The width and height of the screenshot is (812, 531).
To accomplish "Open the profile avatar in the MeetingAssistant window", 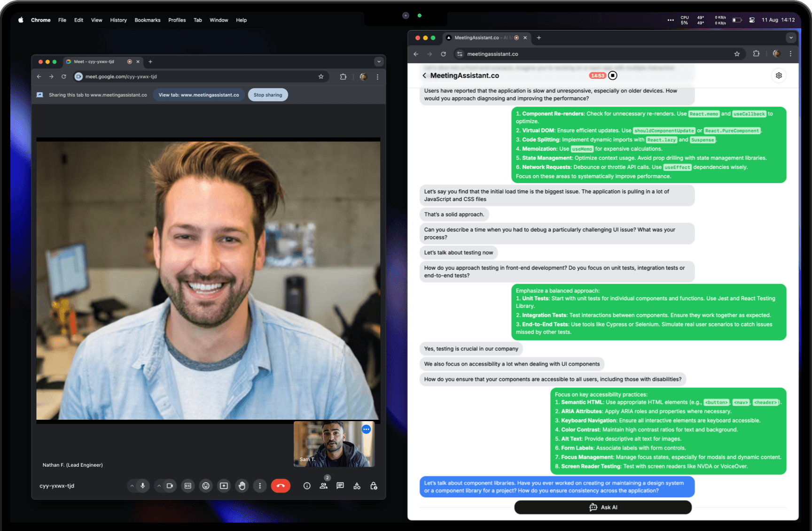I will (x=776, y=54).
